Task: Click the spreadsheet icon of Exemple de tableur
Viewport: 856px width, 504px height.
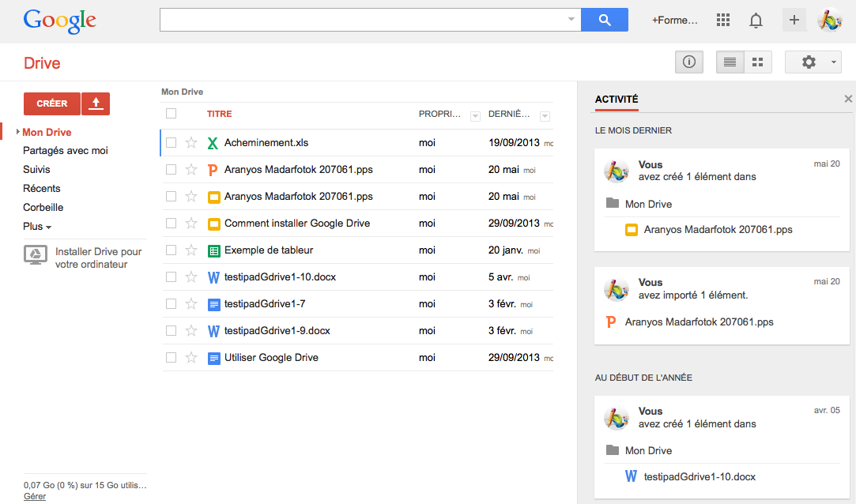Action: pos(214,251)
